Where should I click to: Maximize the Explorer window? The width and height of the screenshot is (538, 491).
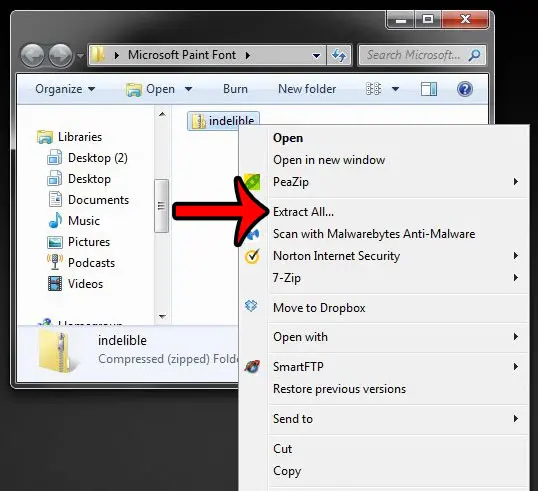click(x=428, y=19)
